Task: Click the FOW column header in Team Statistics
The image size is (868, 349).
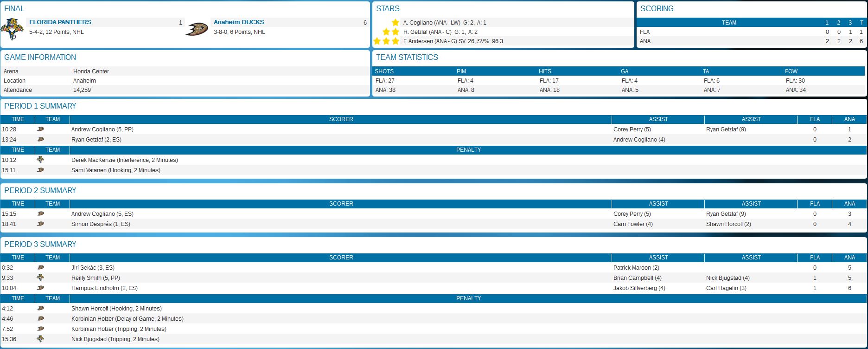Action: [x=791, y=71]
